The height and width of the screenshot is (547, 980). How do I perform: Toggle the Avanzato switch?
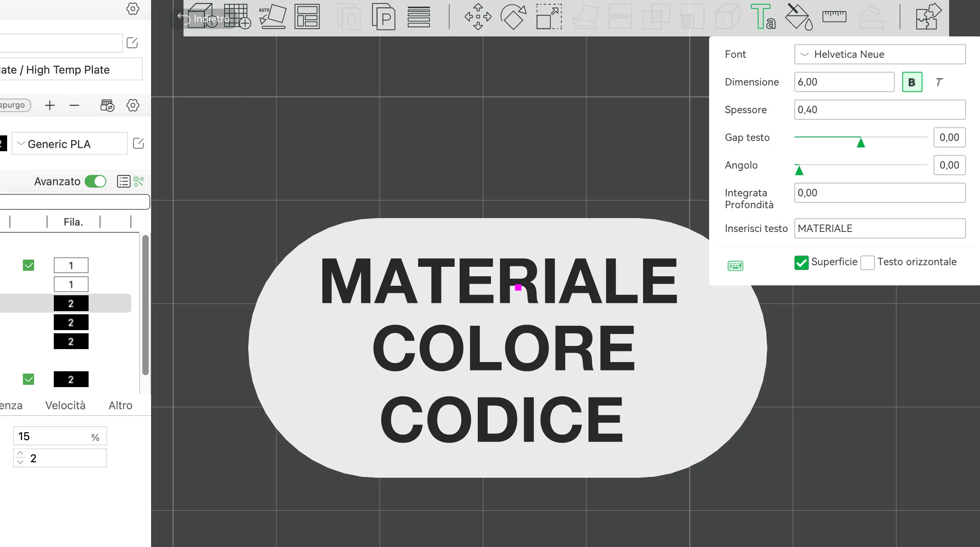(x=95, y=181)
